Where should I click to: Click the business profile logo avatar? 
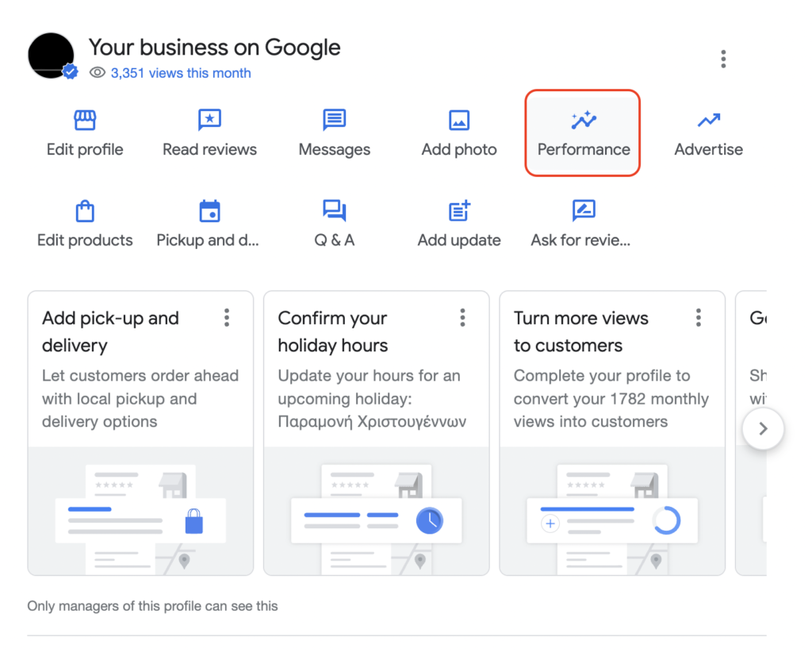tap(52, 56)
